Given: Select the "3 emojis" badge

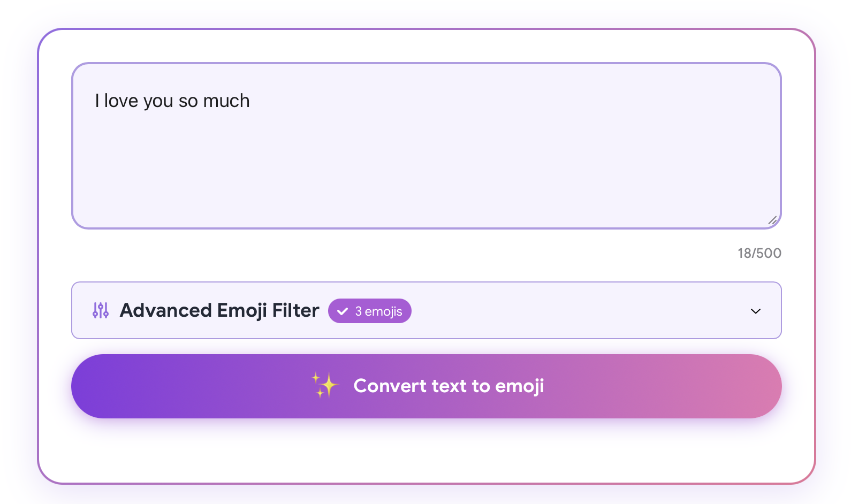Looking at the screenshot, I should click(370, 311).
